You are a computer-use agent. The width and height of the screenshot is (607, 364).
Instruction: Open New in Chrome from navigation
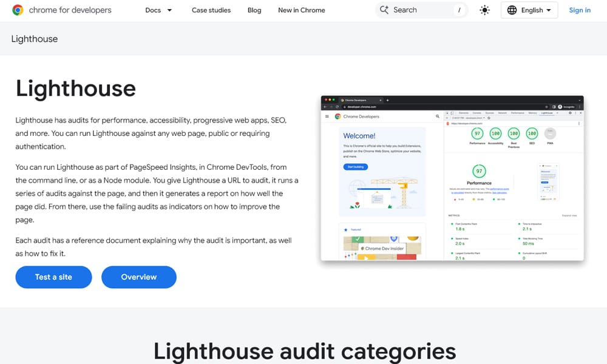[301, 10]
